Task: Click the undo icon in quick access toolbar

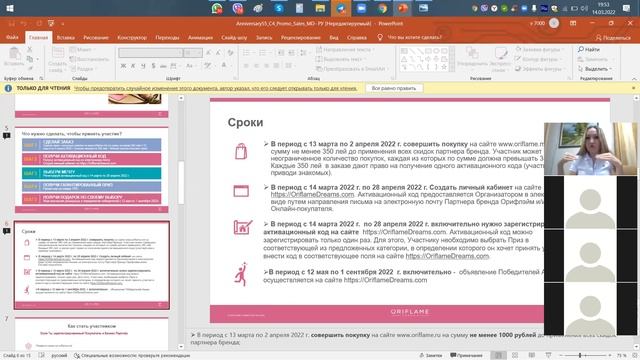Action: (x=24, y=24)
